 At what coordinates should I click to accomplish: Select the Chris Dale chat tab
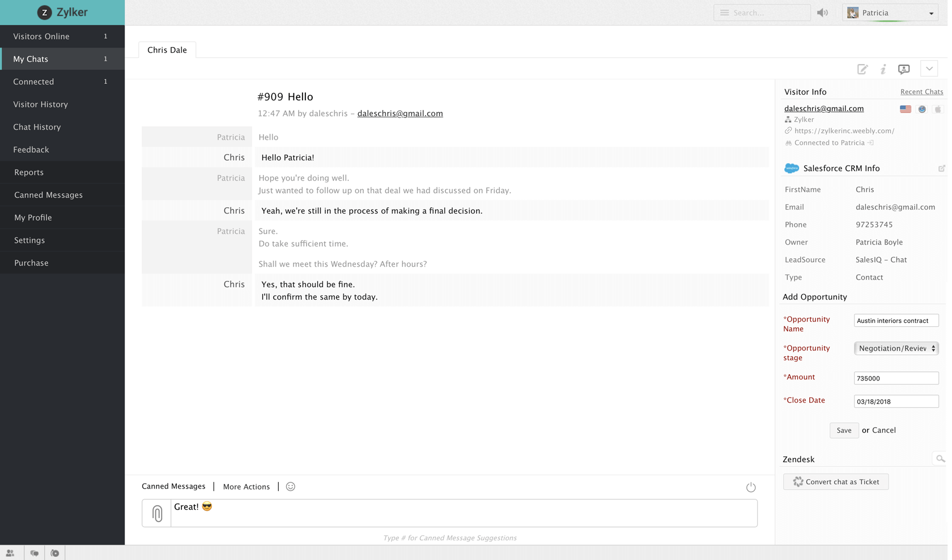click(x=167, y=50)
